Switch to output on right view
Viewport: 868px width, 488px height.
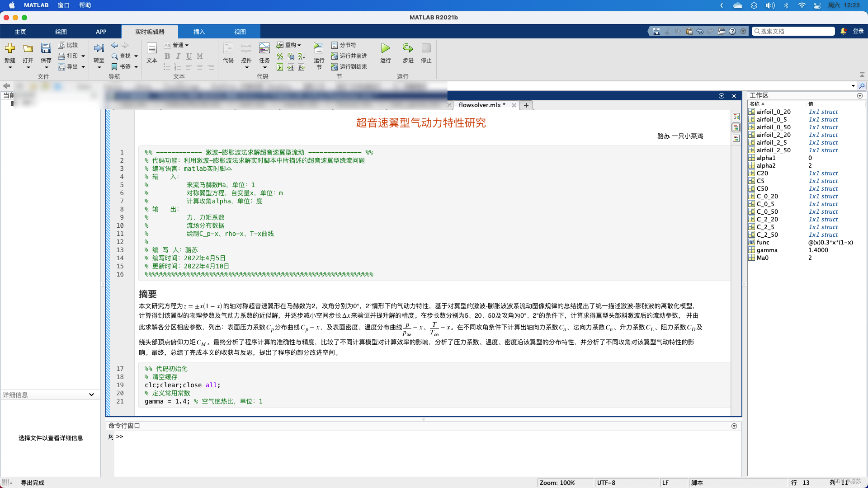click(736, 117)
